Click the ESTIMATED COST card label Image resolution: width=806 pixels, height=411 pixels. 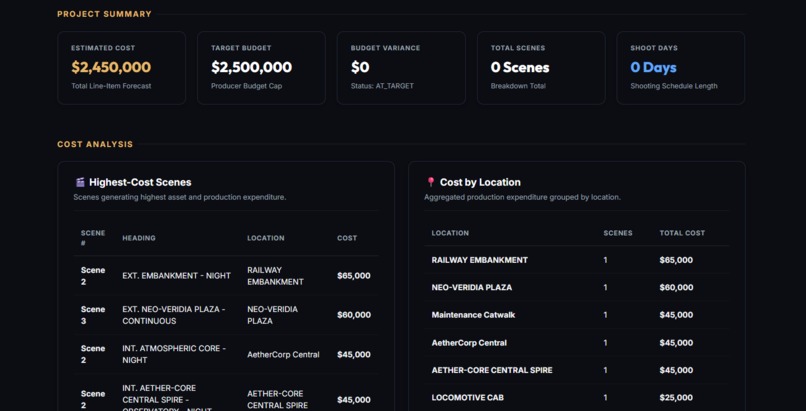coord(103,48)
